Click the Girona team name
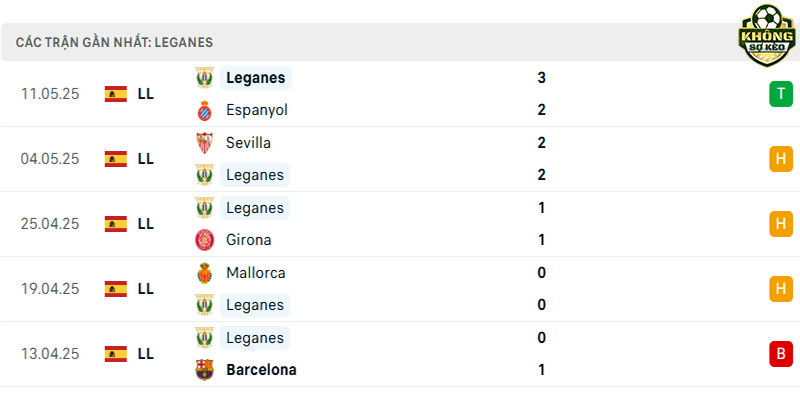The width and height of the screenshot is (800, 400). (x=248, y=240)
